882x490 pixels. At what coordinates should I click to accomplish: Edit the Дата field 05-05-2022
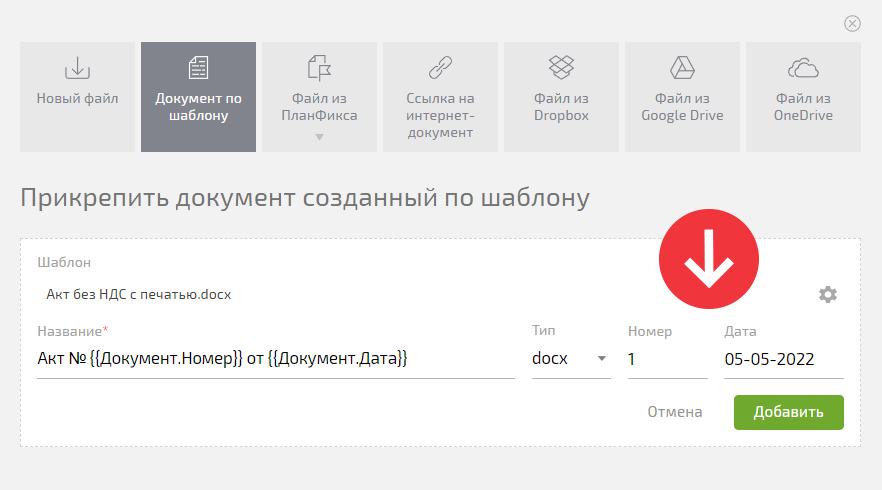[x=784, y=359]
